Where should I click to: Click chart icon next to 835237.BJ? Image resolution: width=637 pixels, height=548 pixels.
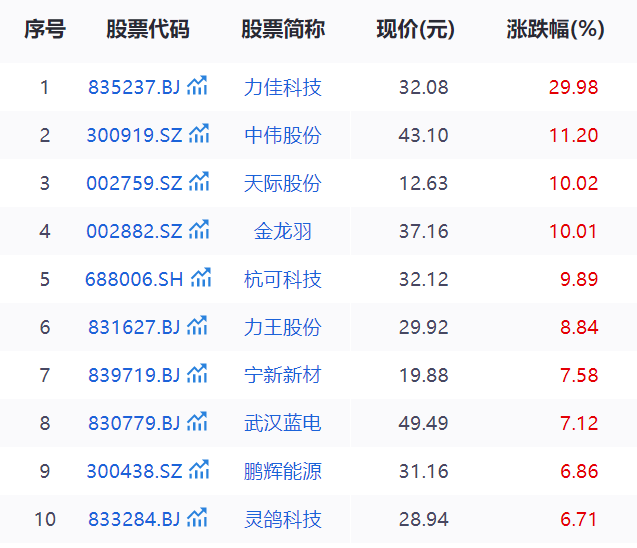click(x=197, y=86)
